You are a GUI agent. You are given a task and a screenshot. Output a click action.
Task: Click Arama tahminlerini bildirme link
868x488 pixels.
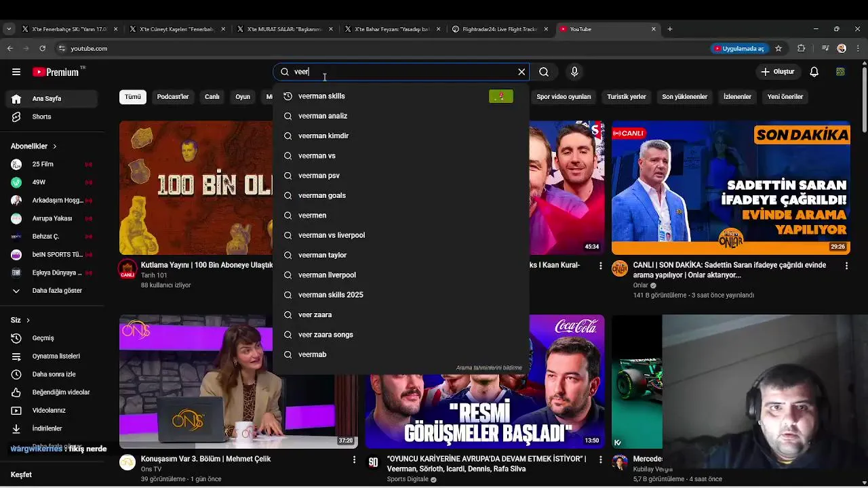489,367
